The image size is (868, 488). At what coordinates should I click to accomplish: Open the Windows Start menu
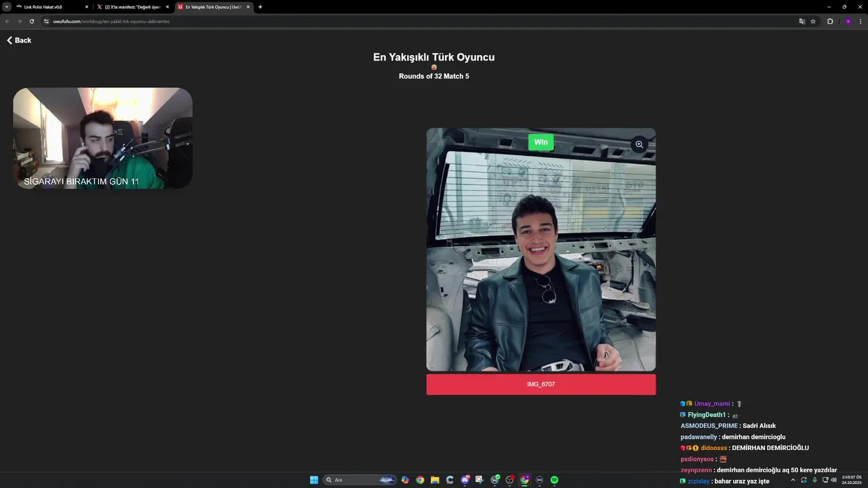pyautogui.click(x=314, y=480)
